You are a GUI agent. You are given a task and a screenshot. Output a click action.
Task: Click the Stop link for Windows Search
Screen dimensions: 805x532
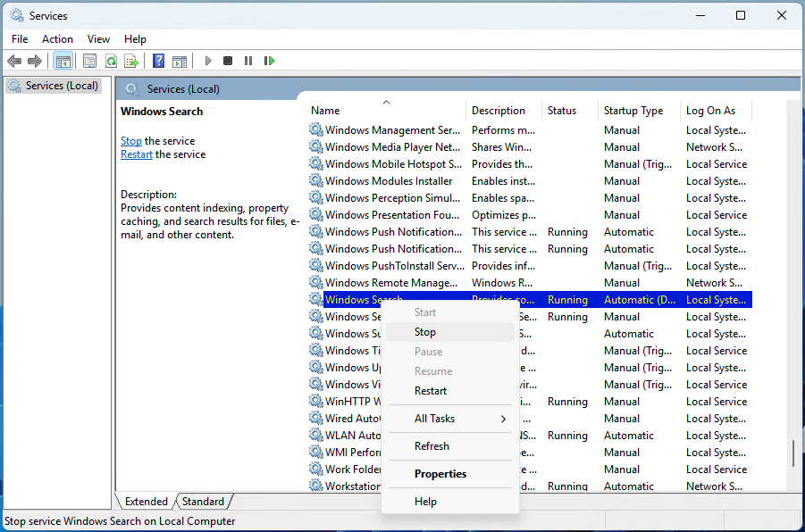click(x=130, y=140)
